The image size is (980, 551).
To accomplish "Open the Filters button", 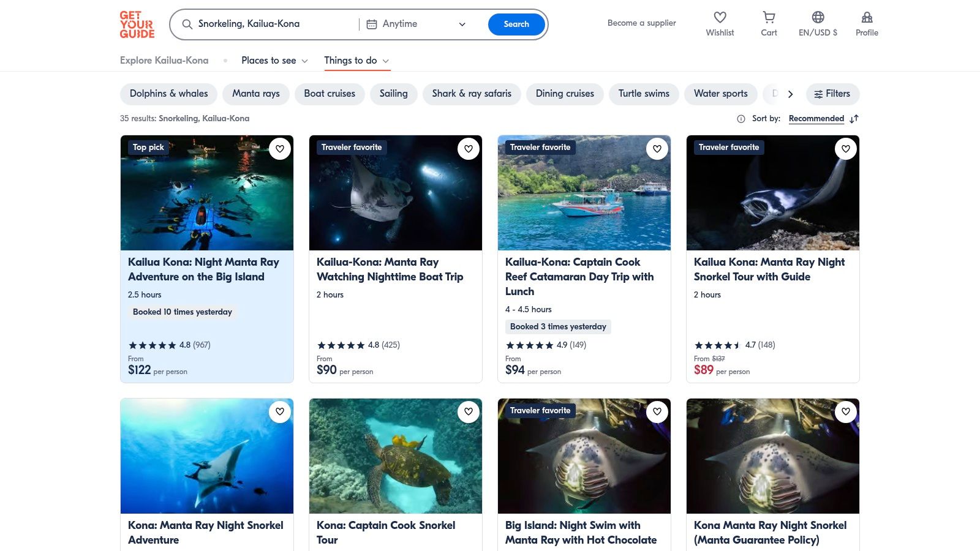I will coord(832,94).
